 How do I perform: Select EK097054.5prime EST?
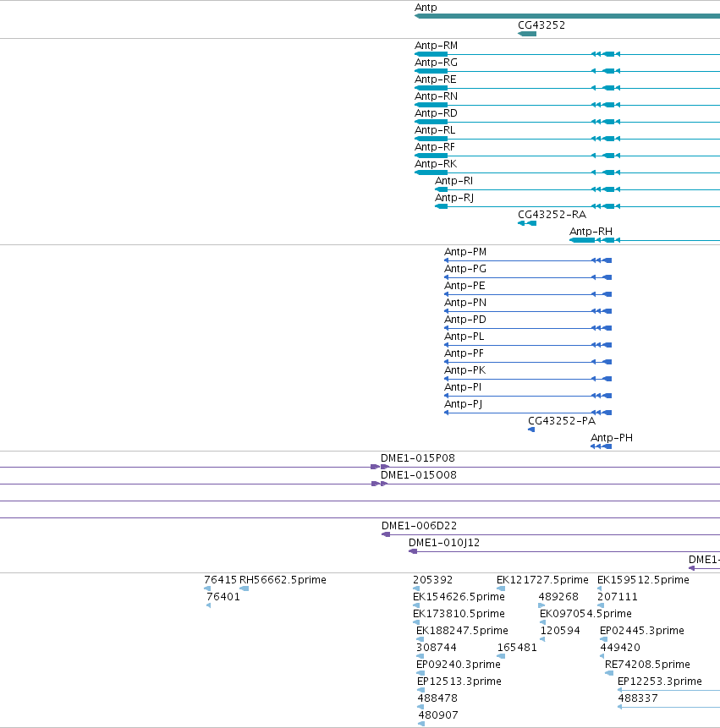pyautogui.click(x=585, y=614)
